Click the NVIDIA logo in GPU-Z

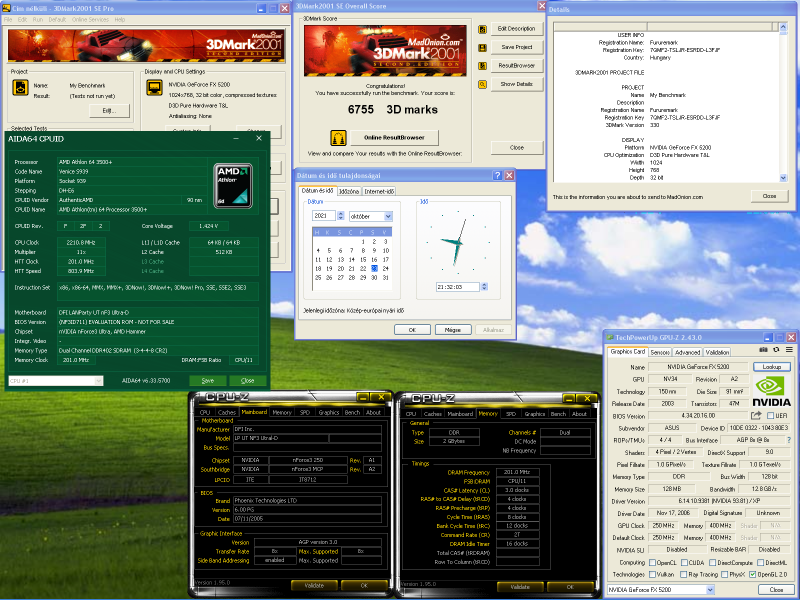pos(771,391)
